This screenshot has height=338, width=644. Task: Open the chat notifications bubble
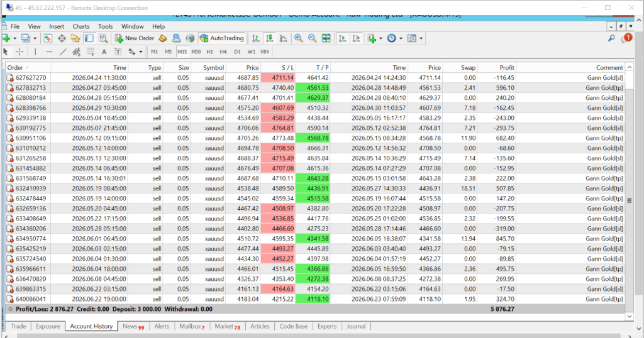point(626,38)
